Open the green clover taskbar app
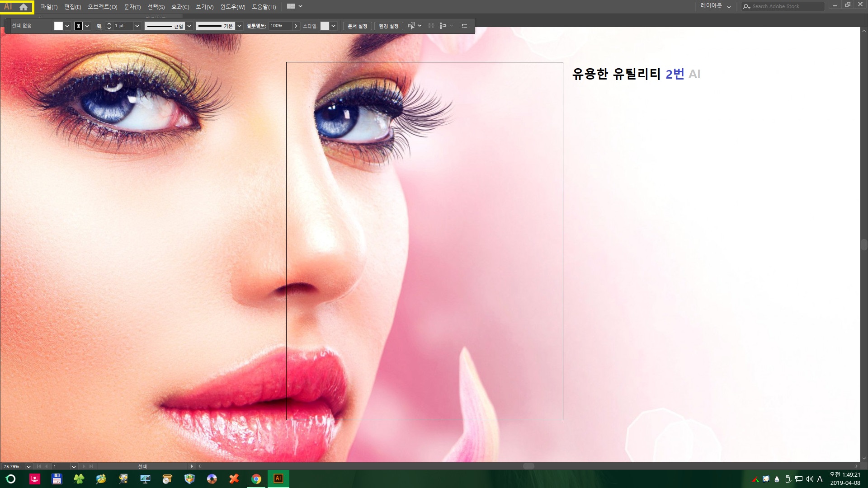The height and width of the screenshot is (488, 868). [x=79, y=479]
